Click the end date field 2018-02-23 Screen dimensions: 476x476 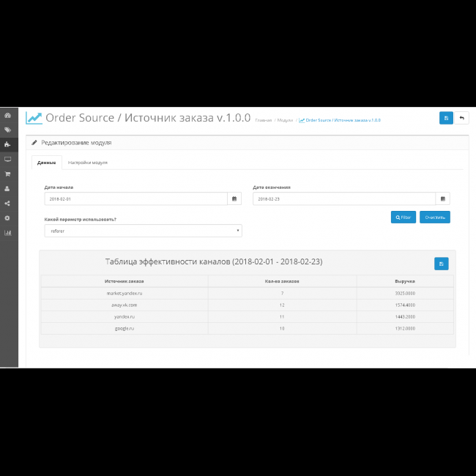[344, 198]
